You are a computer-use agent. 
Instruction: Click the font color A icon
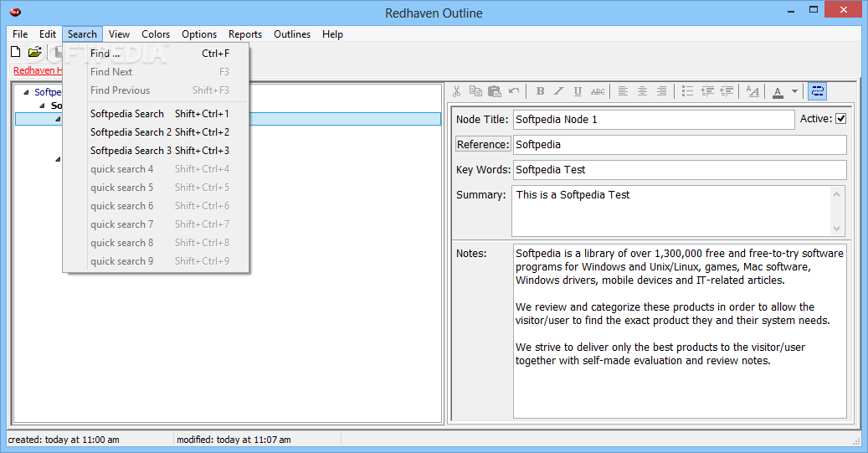[x=778, y=92]
